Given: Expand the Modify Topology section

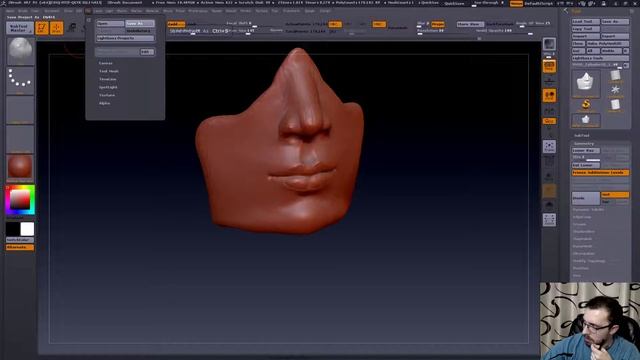Looking at the screenshot, I should point(589,261).
